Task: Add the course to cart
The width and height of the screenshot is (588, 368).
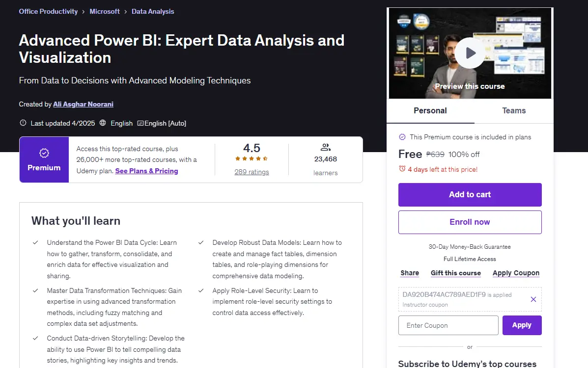Action: [470, 194]
